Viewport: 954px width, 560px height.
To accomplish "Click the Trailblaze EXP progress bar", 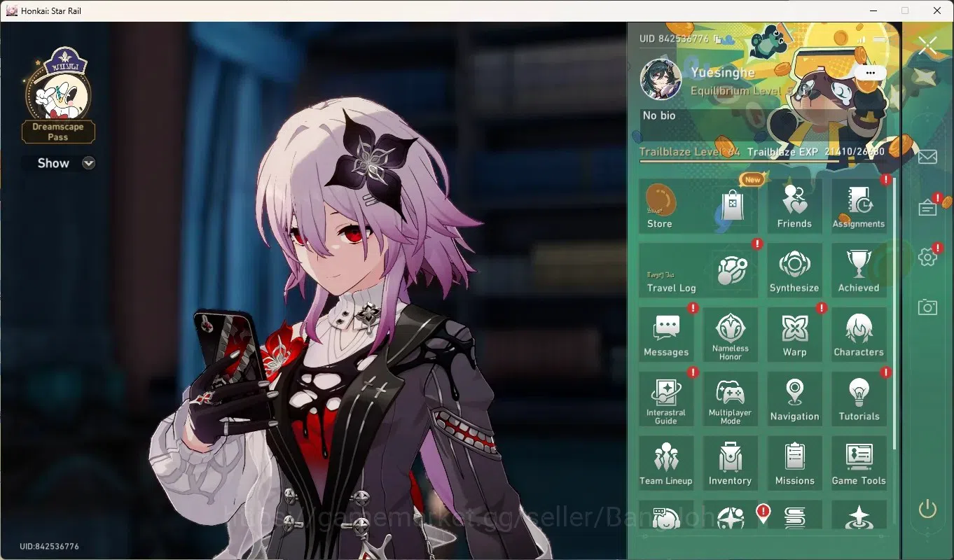I will point(762,161).
